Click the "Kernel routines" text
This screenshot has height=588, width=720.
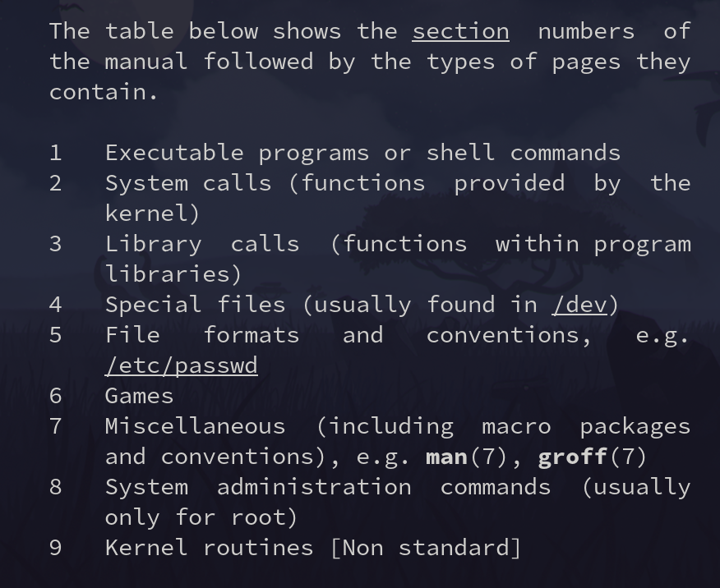pyautogui.click(x=209, y=548)
